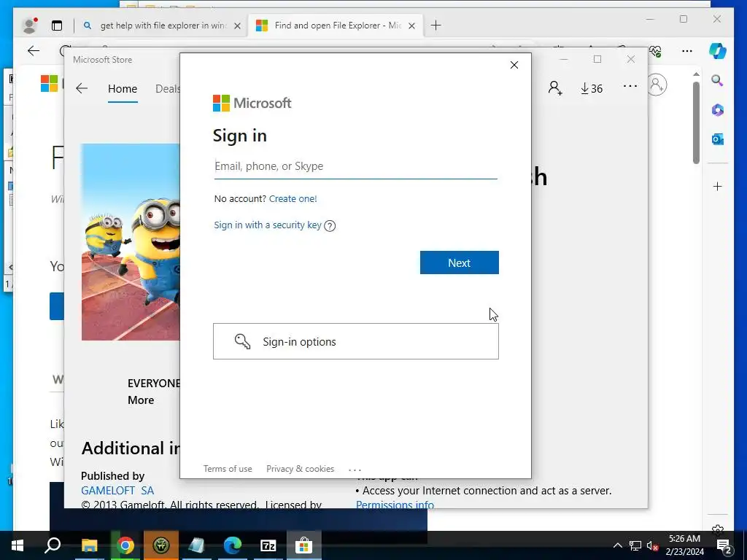Open Google Chrome from the taskbar
Viewport: 747px width, 560px height.
tap(125, 545)
